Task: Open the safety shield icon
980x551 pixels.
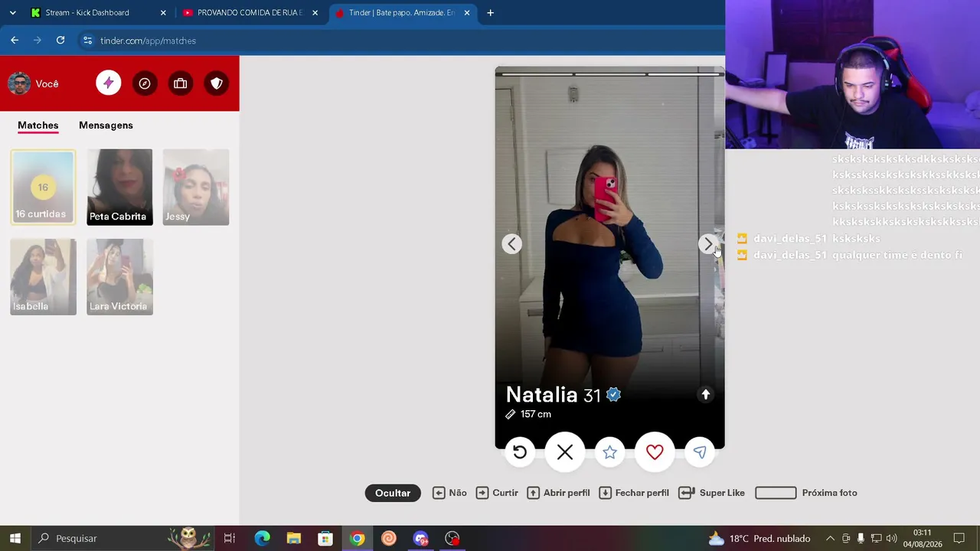Action: [x=217, y=83]
